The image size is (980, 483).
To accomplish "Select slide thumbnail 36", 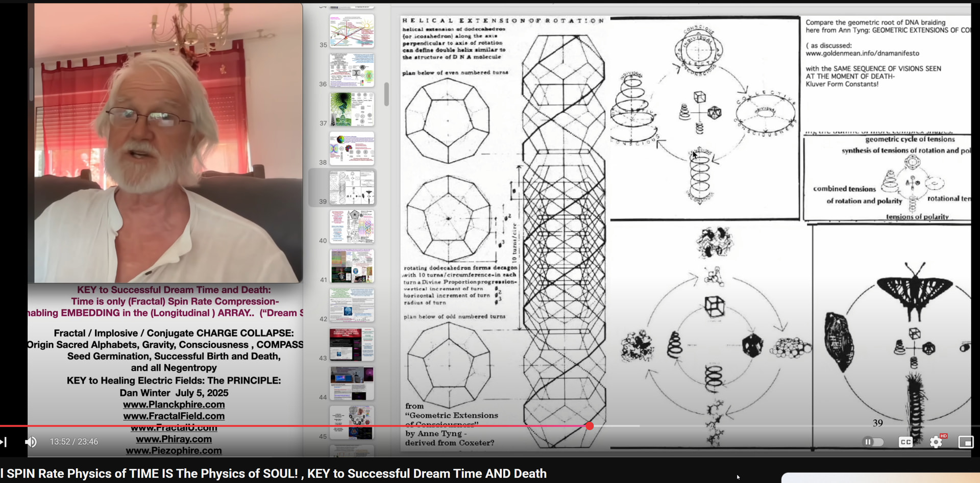I will pyautogui.click(x=352, y=70).
